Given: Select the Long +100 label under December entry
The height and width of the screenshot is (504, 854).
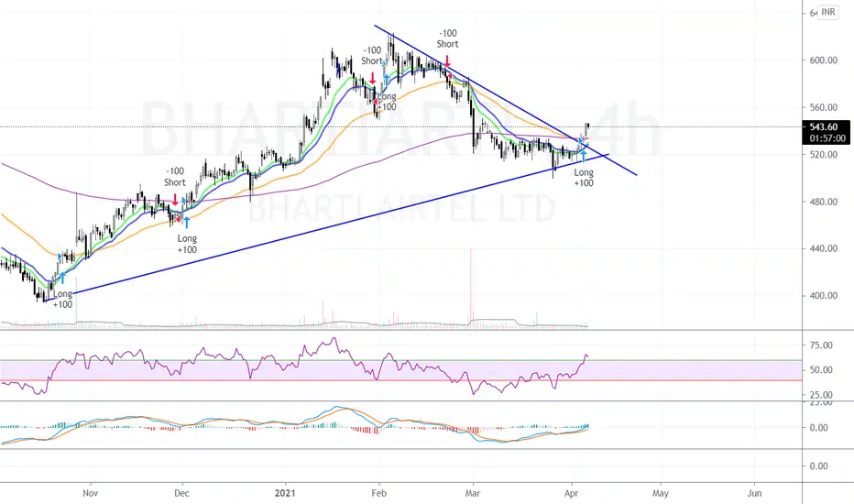Looking at the screenshot, I should pyautogui.click(x=187, y=244).
